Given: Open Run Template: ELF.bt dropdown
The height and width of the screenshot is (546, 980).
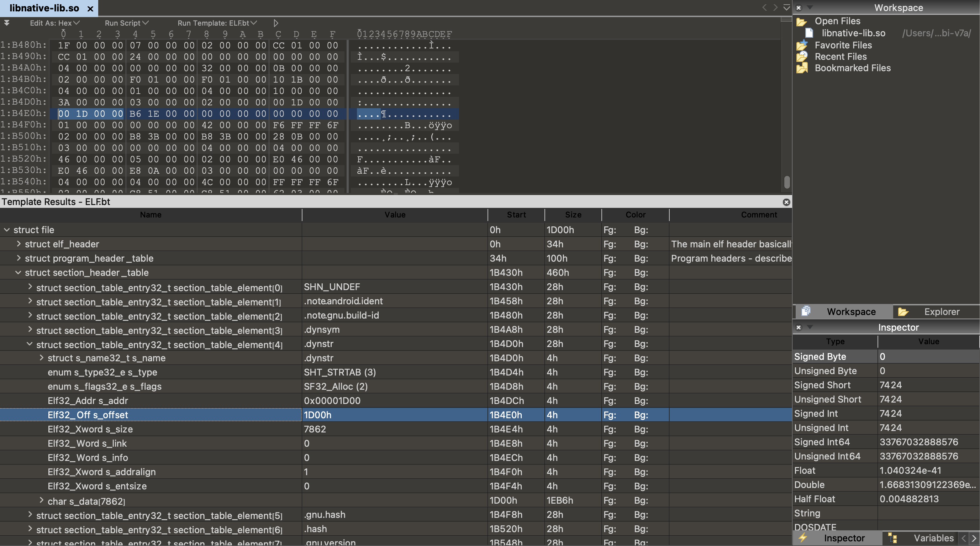Looking at the screenshot, I should click(217, 23).
